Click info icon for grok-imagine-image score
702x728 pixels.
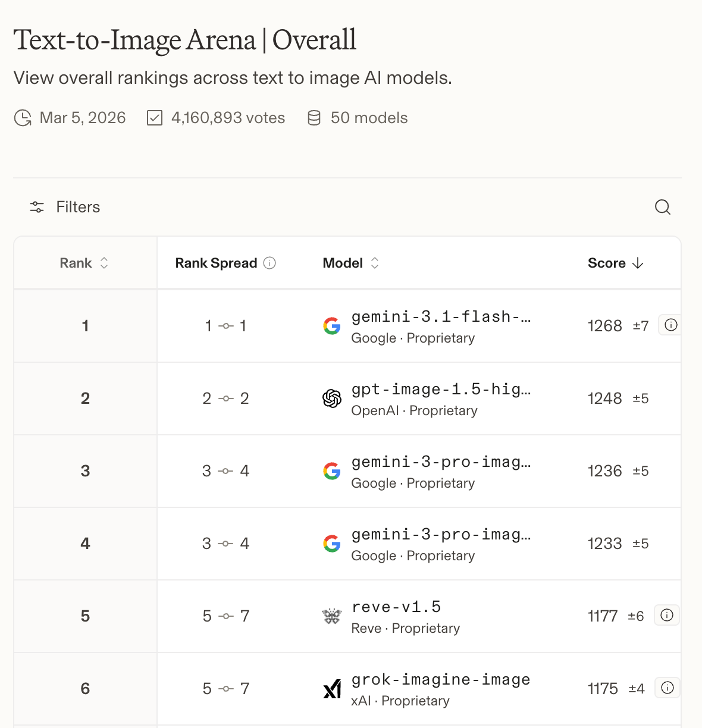point(667,688)
